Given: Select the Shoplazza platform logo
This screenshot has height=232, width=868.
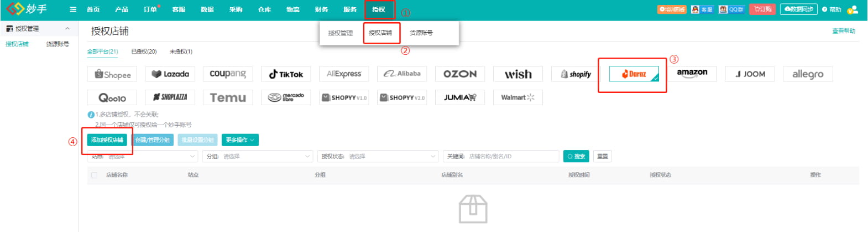Looking at the screenshot, I should pos(170,97).
